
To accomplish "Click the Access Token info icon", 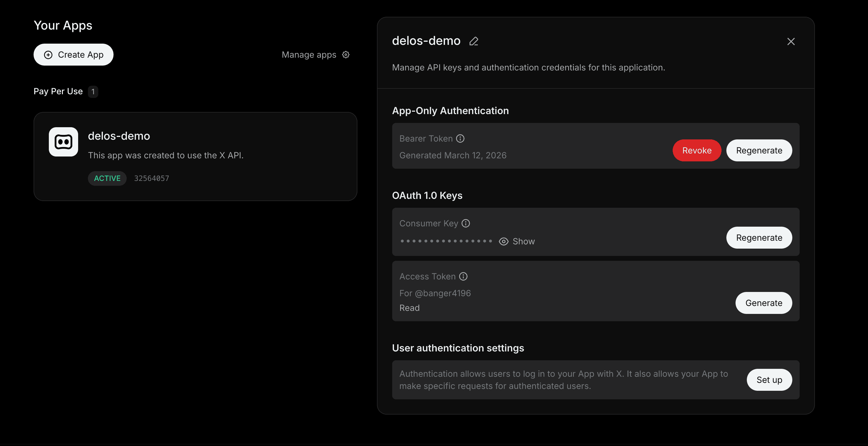I will [x=463, y=276].
